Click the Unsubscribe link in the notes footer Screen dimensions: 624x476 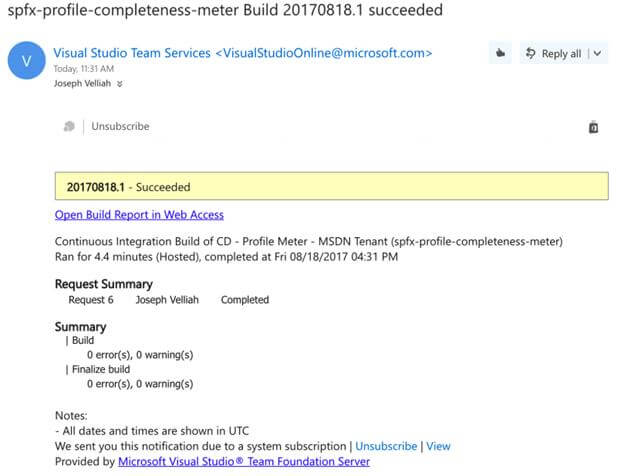point(385,446)
